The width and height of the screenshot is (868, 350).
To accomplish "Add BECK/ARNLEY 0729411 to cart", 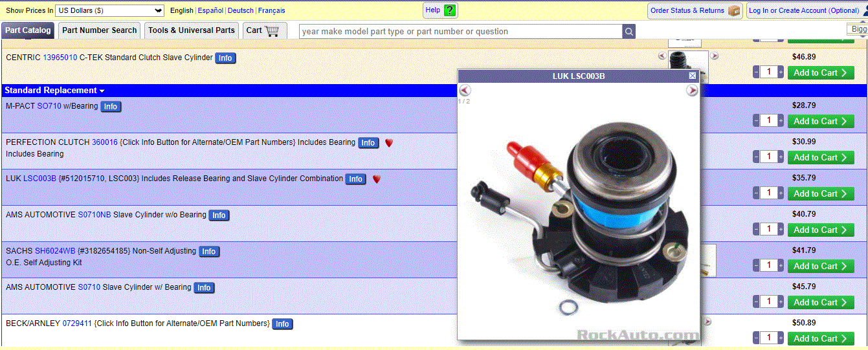I will point(821,338).
